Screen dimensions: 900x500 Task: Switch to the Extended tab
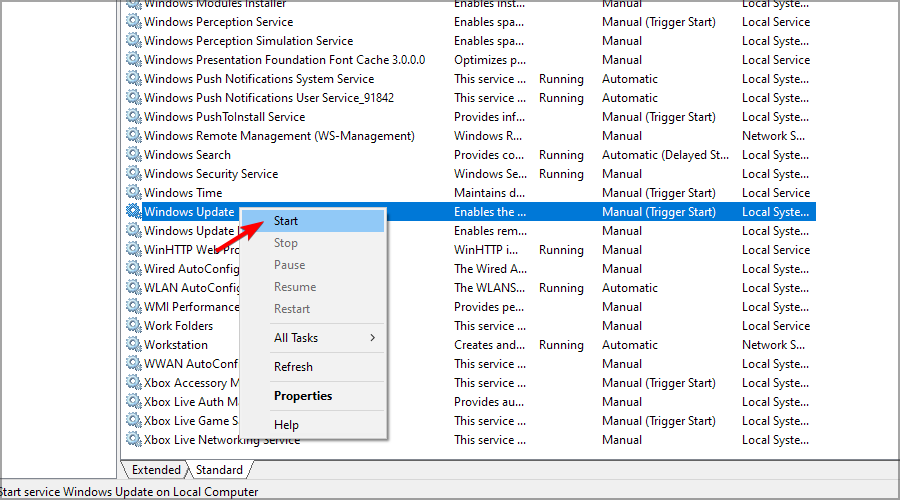[156, 470]
